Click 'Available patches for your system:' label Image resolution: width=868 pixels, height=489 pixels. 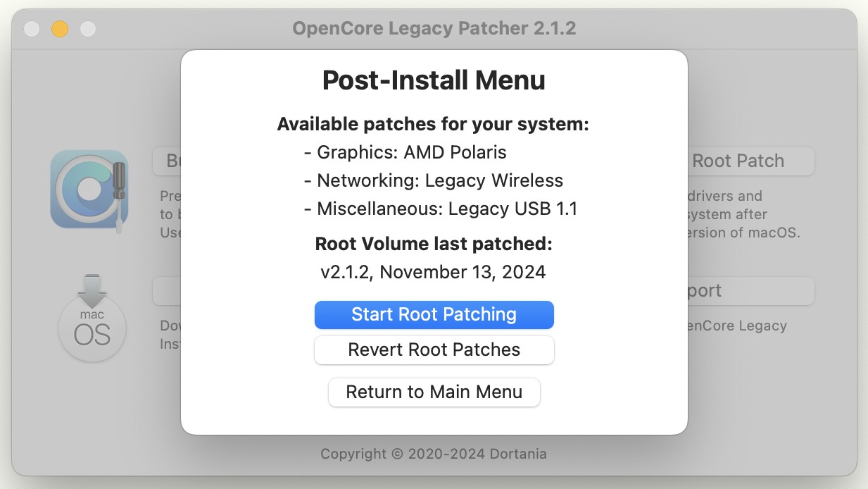433,125
